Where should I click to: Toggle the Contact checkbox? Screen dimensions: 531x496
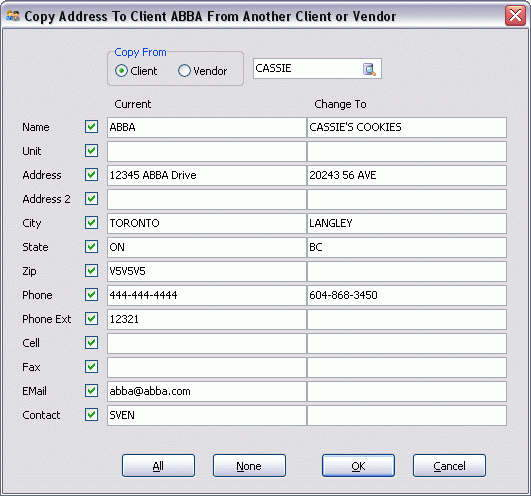pyautogui.click(x=91, y=414)
